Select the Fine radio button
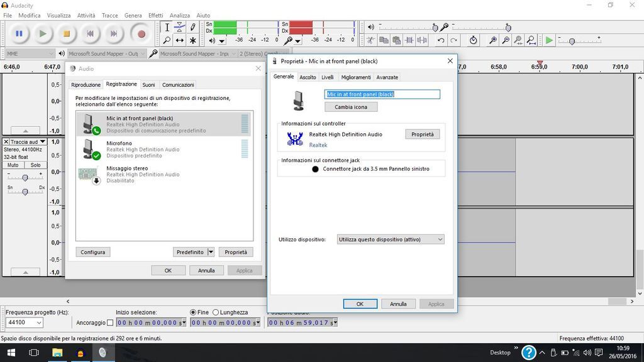The height and width of the screenshot is (362, 644). (193, 312)
